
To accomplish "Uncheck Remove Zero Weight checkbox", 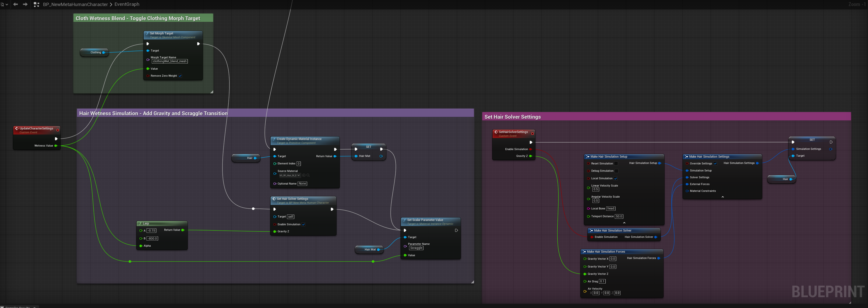I will pos(180,76).
